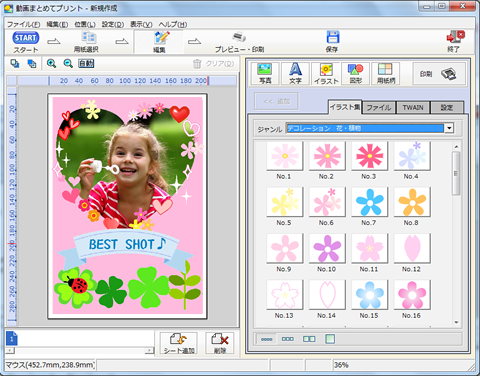Open the ファイル(F) menu
The height and width of the screenshot is (376, 480).
24,24
